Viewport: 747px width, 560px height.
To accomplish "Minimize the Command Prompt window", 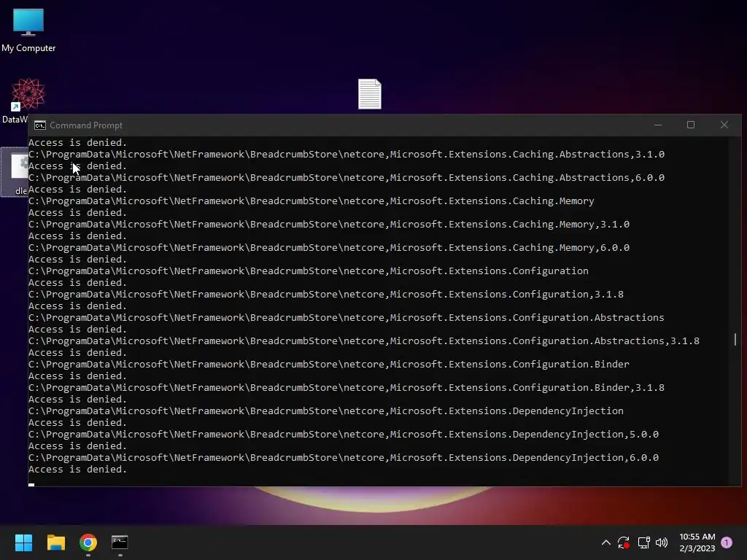I will (x=658, y=125).
